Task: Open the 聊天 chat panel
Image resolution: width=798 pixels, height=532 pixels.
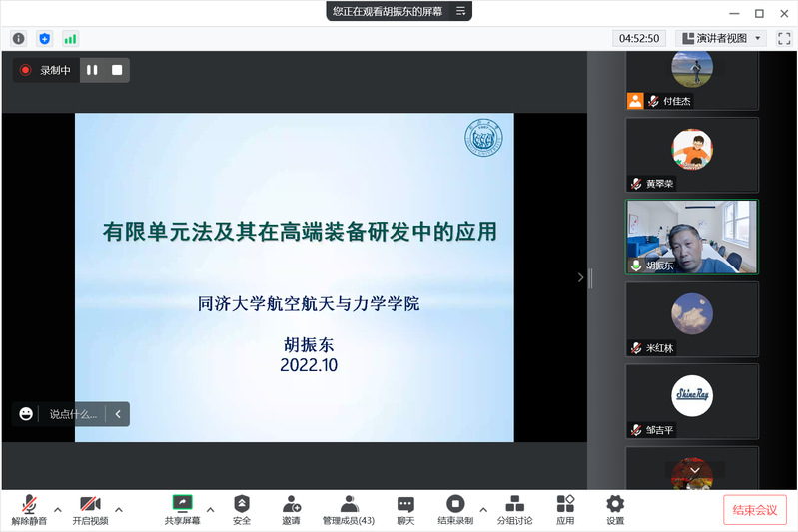Action: click(x=405, y=509)
